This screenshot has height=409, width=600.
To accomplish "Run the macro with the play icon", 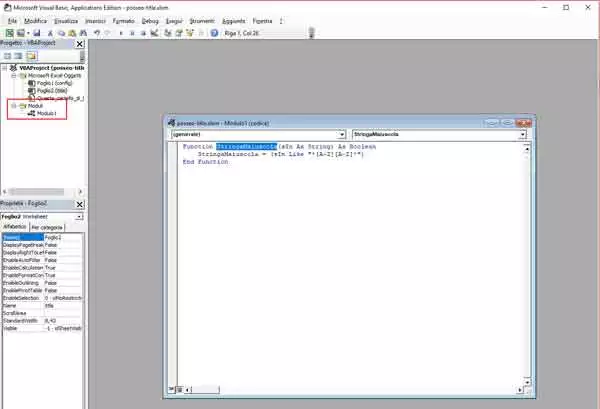I will (121, 33).
